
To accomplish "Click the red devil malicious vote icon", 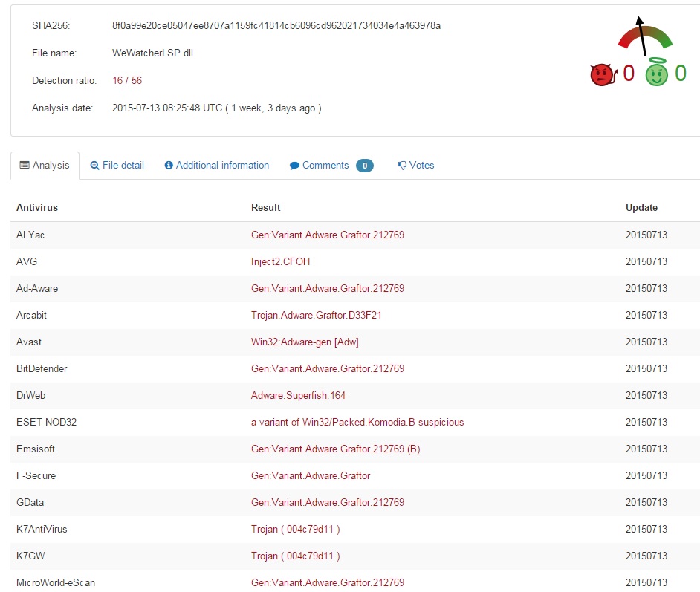I will pos(604,74).
